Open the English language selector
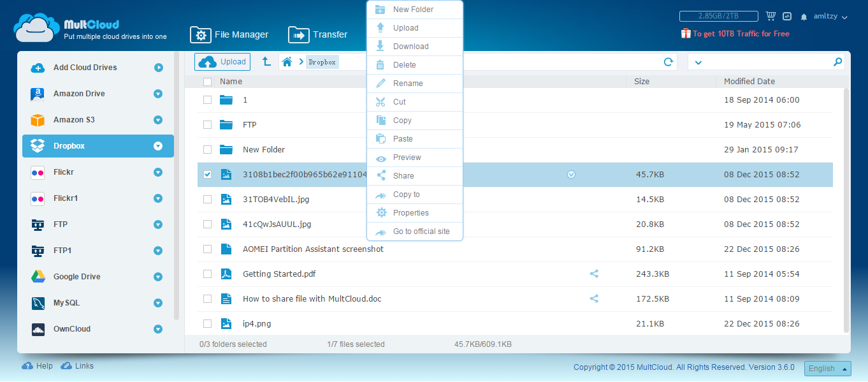 coord(828,369)
